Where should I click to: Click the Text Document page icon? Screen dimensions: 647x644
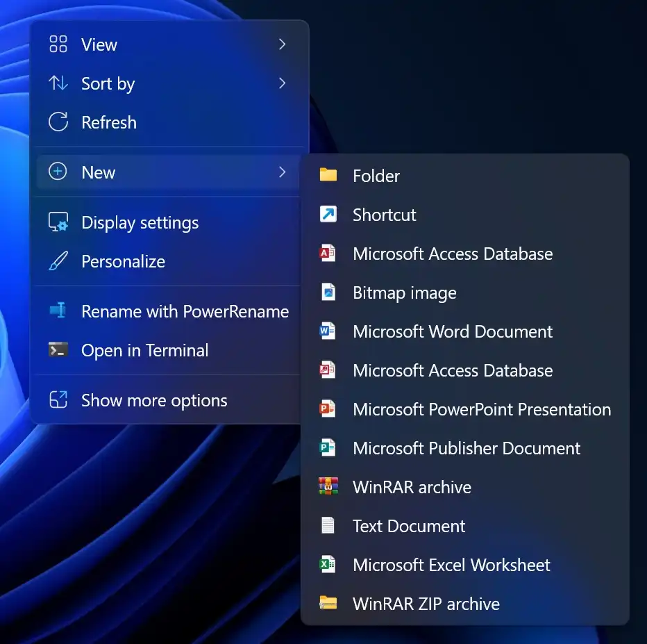[x=328, y=525]
